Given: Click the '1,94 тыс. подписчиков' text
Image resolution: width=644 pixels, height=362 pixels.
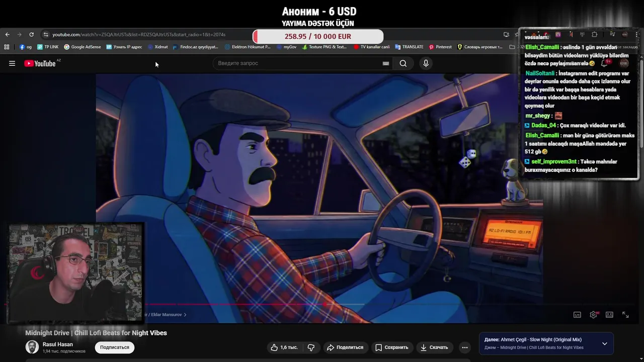Looking at the screenshot, I should 64,351.
